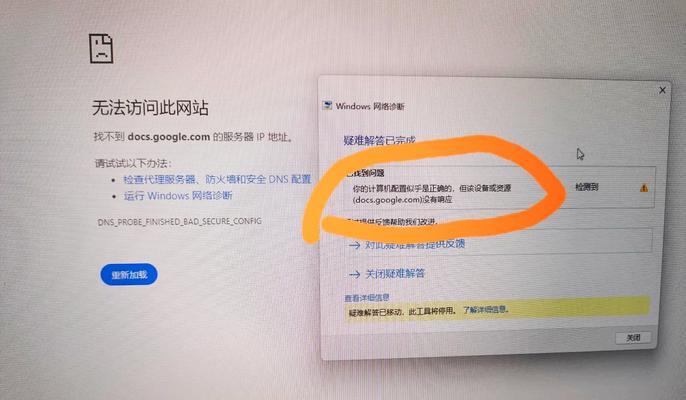The width and height of the screenshot is (686, 400).
Task: Click the blue 重新加载 reload button
Action: pos(129,274)
